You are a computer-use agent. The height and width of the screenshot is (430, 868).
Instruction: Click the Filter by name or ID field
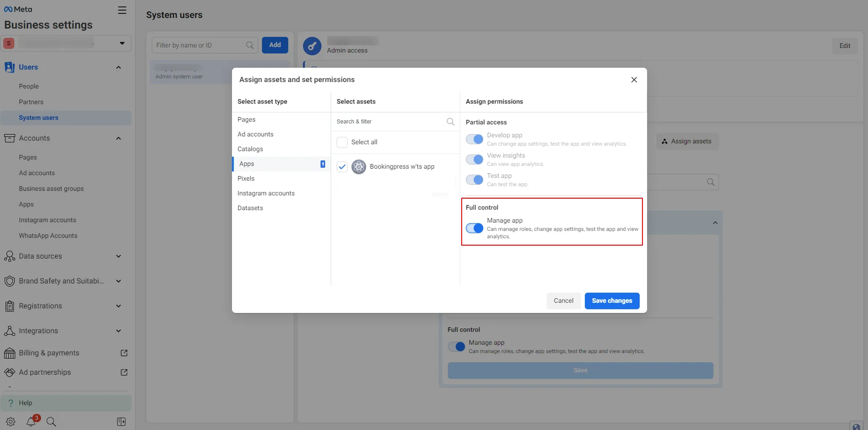click(x=199, y=45)
